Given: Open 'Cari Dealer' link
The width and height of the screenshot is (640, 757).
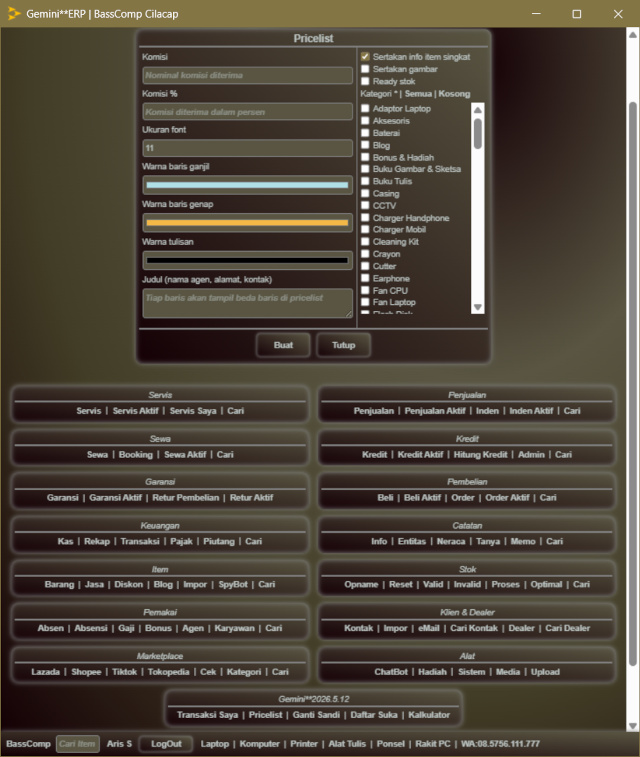Looking at the screenshot, I should click(568, 628).
